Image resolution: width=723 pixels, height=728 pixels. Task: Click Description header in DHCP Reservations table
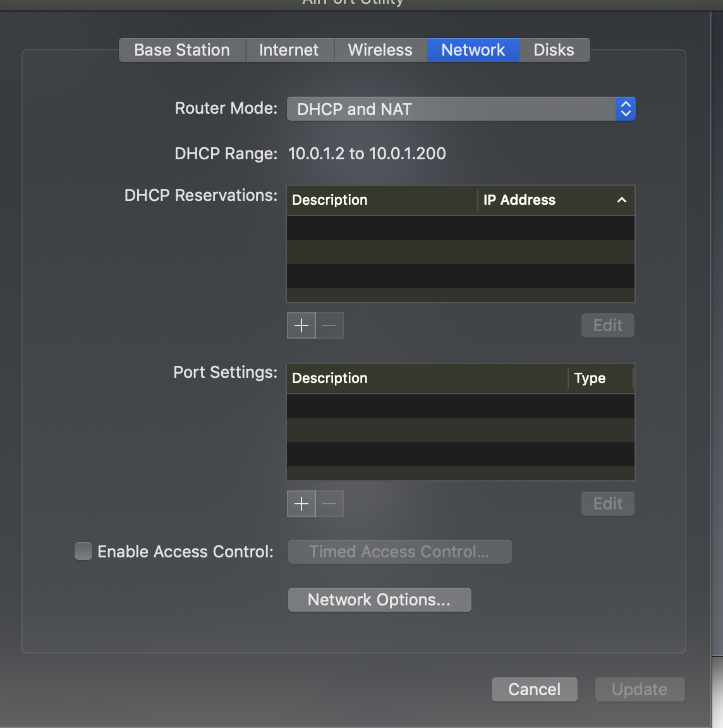pos(382,200)
